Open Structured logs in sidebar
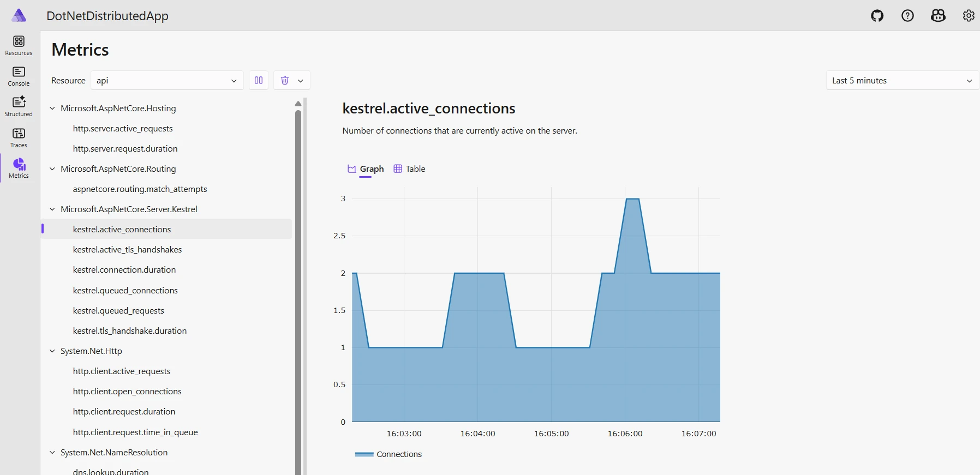This screenshot has width=980, height=475. [x=19, y=106]
